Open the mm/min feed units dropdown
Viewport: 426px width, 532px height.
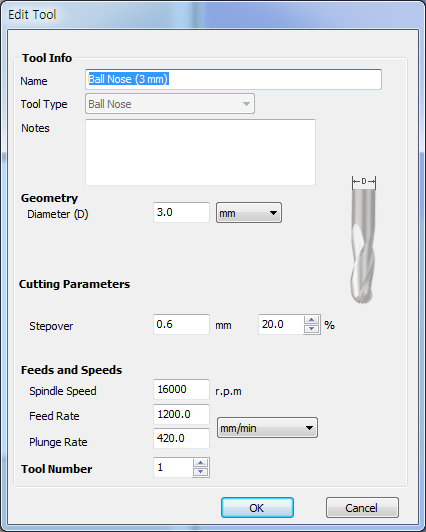267,428
